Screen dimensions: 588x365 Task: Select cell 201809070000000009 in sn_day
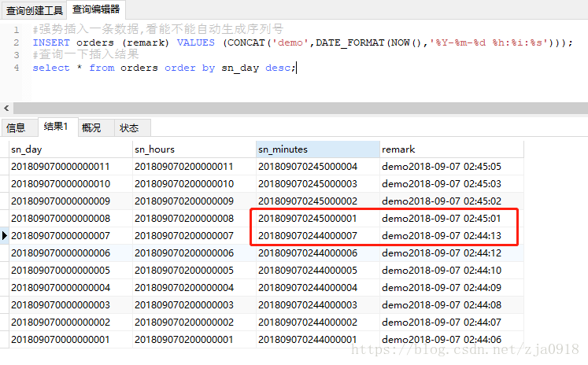71,201
